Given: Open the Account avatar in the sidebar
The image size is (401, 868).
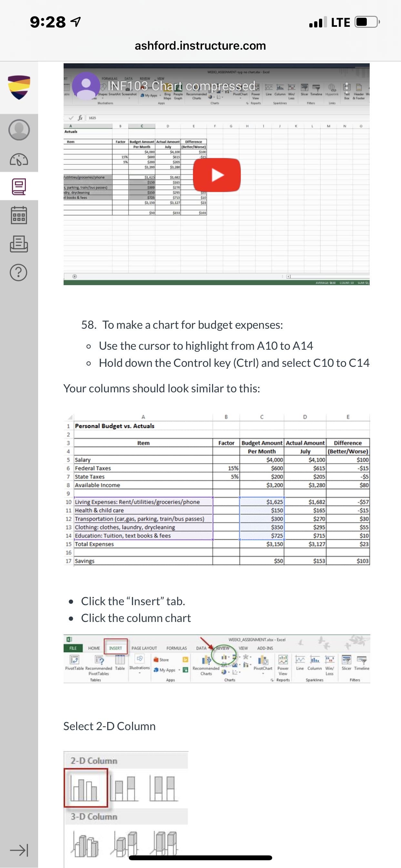Looking at the screenshot, I should (19, 130).
